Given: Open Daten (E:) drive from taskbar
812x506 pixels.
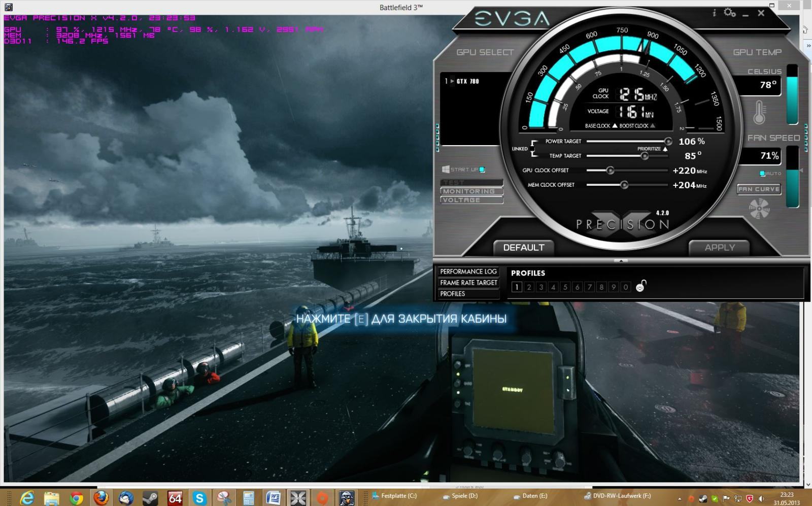Looking at the screenshot, I should click(530, 496).
